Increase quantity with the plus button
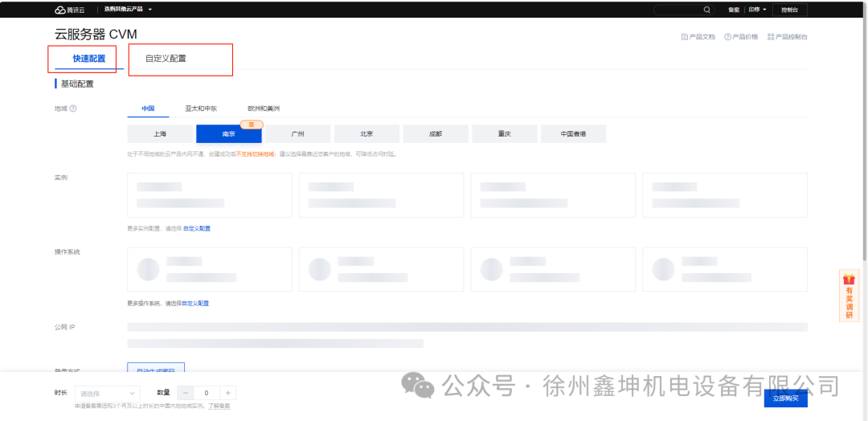868x421 pixels. [x=228, y=393]
